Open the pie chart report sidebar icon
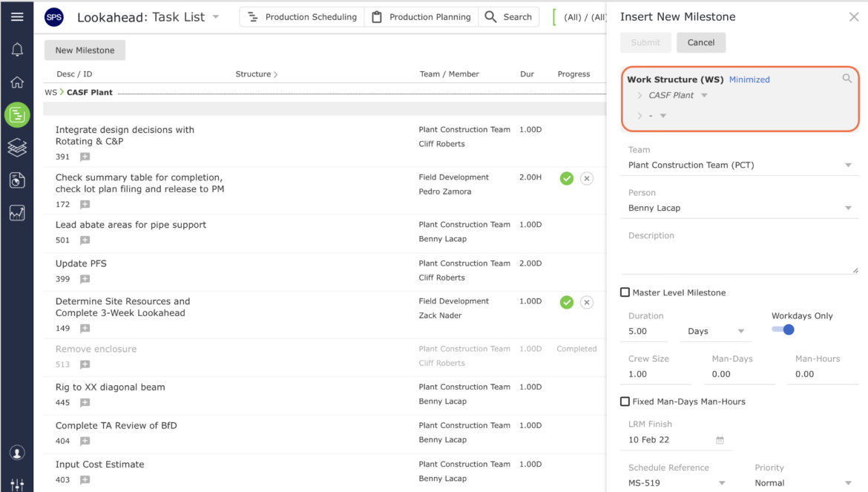 point(17,180)
